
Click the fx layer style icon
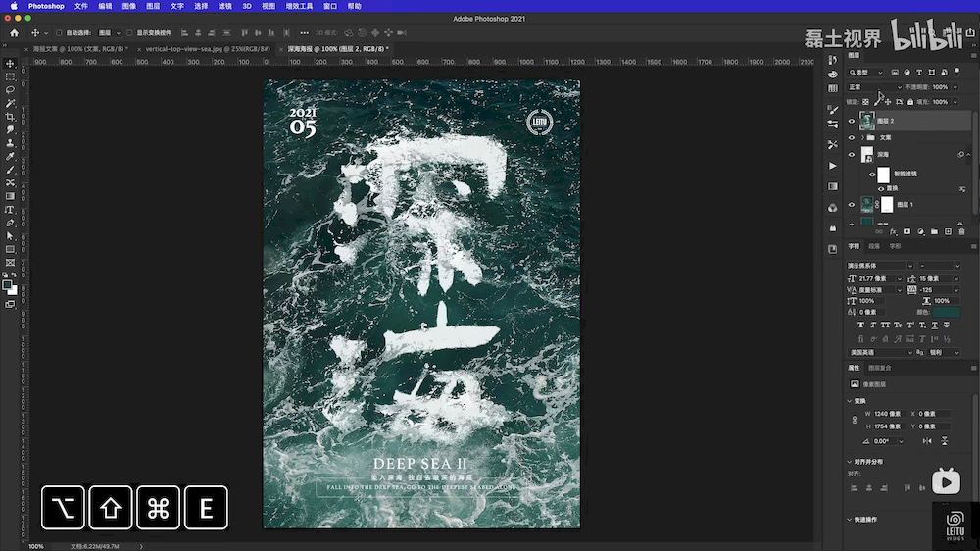tap(892, 231)
